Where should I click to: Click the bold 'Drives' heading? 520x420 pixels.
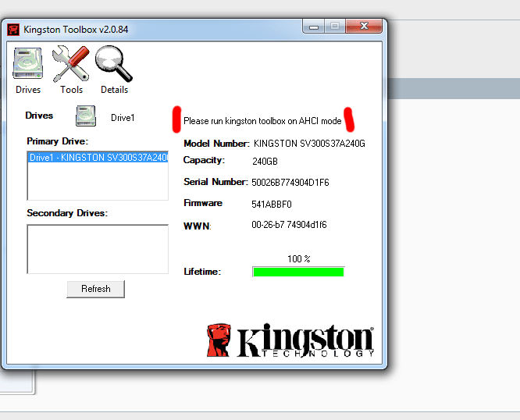39,116
